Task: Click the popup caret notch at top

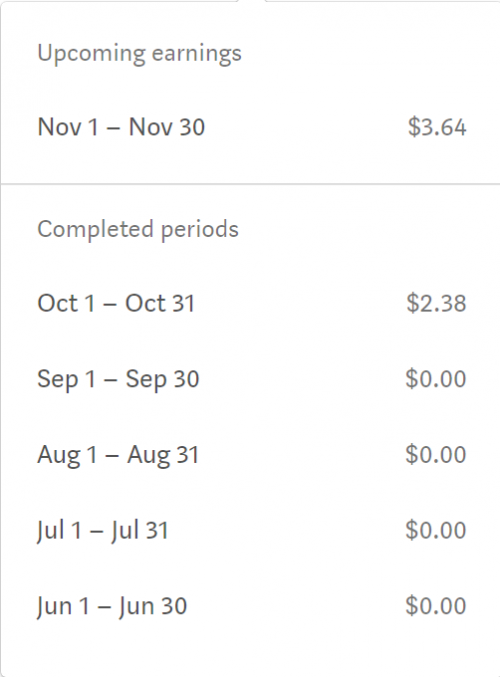Action: coord(252,1)
